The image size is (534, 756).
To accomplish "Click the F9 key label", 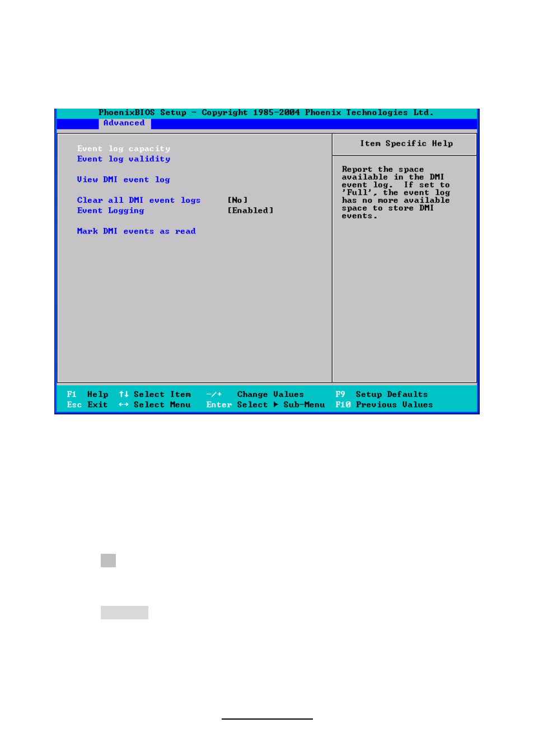I will [340, 394].
